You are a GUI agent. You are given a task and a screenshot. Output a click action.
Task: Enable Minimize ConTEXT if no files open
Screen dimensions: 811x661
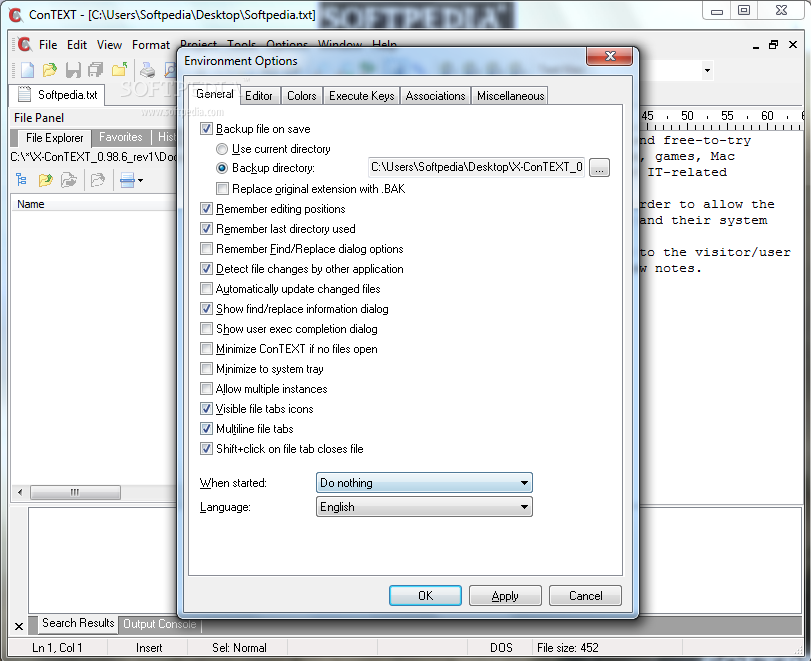pos(206,349)
